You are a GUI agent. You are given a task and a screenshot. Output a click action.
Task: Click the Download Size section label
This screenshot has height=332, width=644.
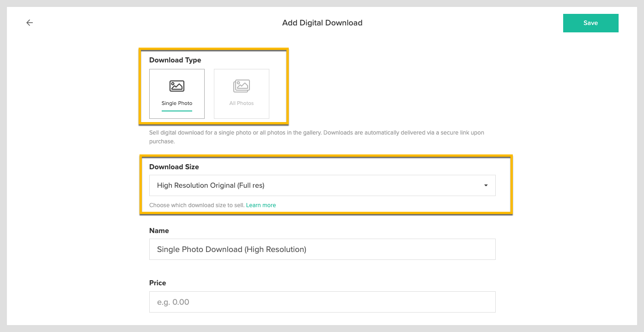(173, 167)
